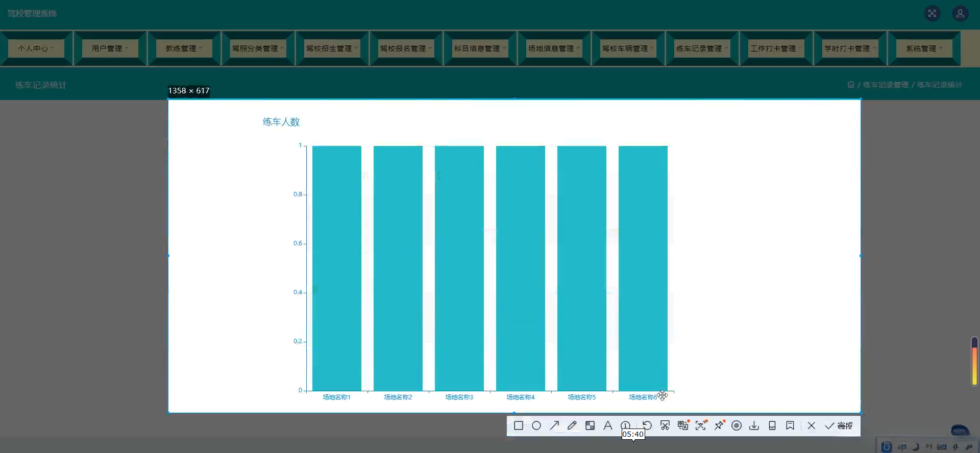
Task: Click the bar for 场地名称3
Action: [459, 268]
